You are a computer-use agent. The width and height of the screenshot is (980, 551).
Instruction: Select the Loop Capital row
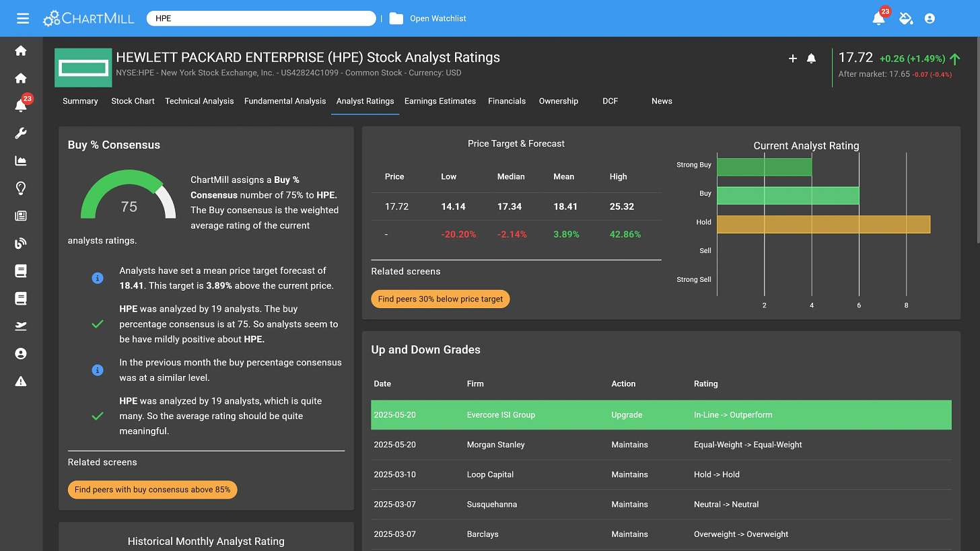click(x=662, y=474)
